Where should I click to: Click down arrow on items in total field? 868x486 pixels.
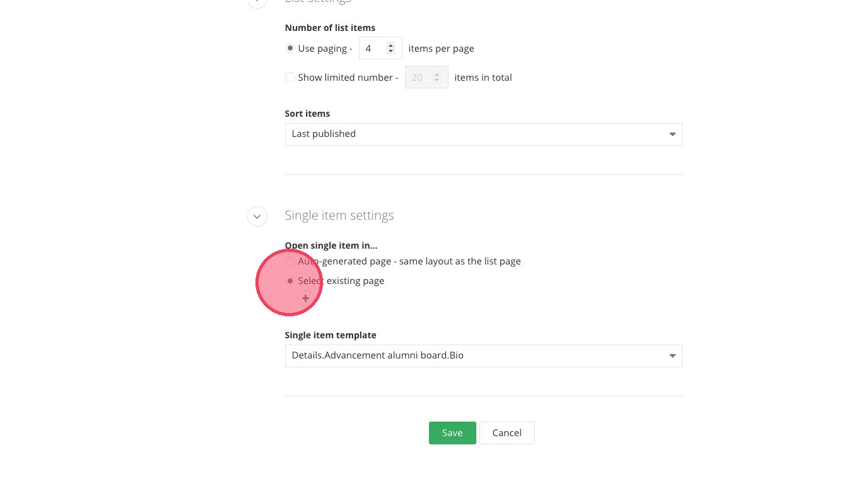click(437, 81)
